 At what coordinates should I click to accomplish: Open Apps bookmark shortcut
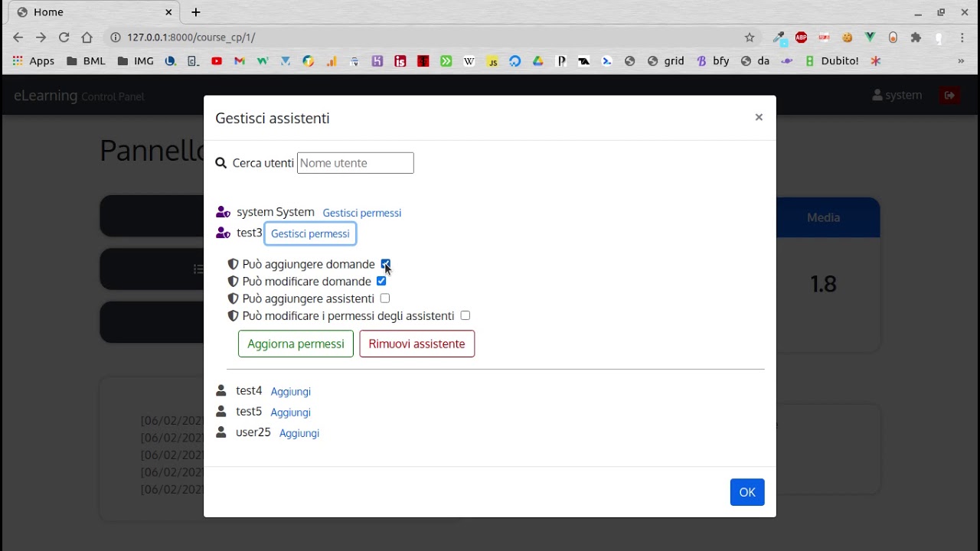point(33,61)
